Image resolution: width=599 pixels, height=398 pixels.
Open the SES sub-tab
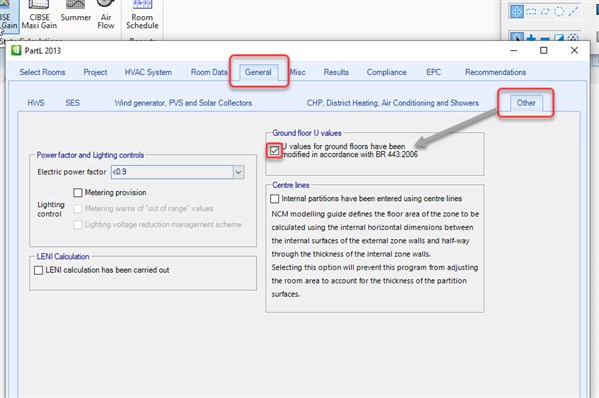pyautogui.click(x=73, y=103)
